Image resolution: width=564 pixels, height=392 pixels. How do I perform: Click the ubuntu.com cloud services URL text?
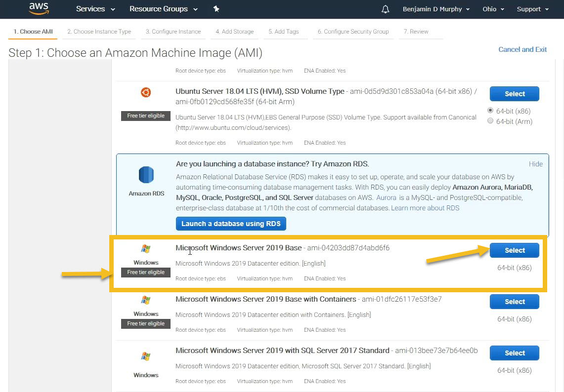click(x=233, y=127)
